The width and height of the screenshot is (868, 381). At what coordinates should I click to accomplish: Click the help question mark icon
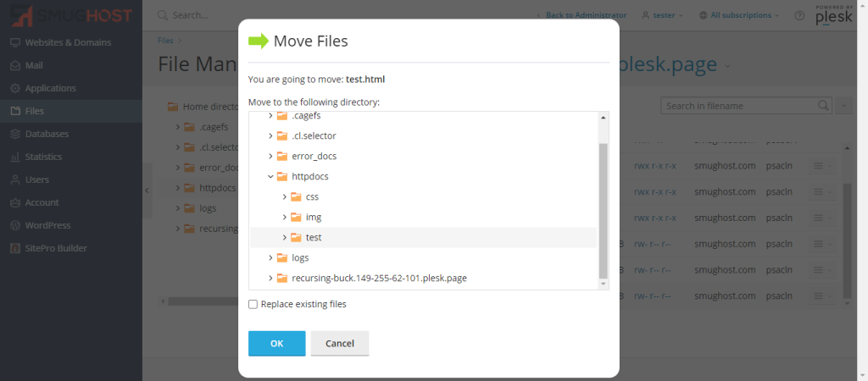point(799,15)
